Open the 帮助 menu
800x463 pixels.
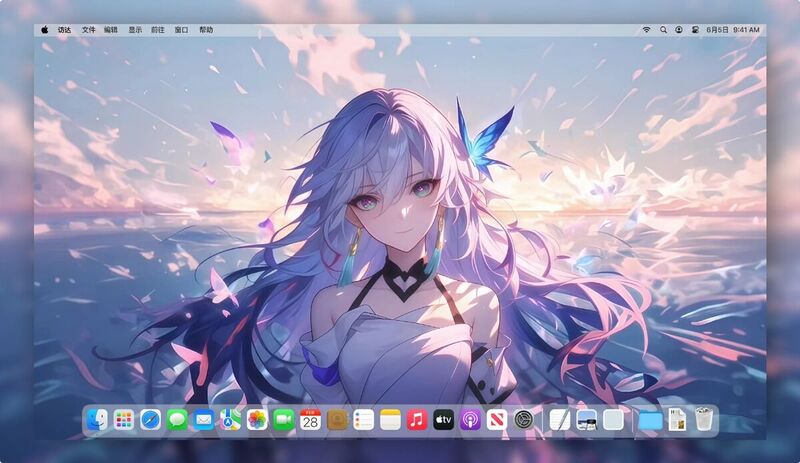coord(206,30)
